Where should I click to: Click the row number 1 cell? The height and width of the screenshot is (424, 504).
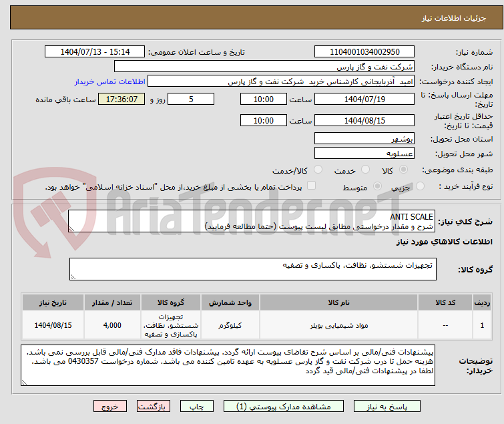(482, 325)
